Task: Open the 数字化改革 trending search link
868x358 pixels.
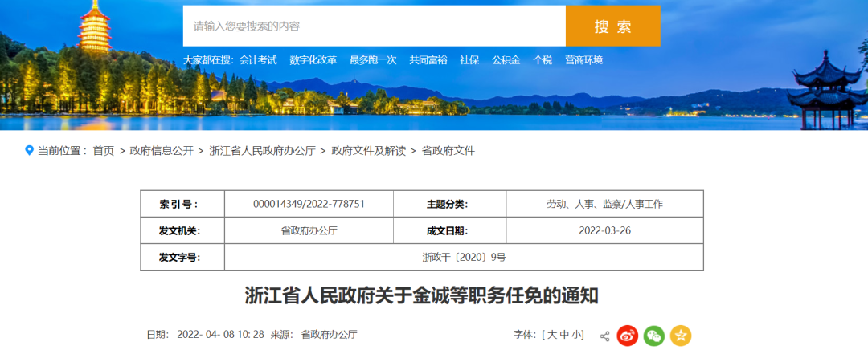Action: click(313, 60)
